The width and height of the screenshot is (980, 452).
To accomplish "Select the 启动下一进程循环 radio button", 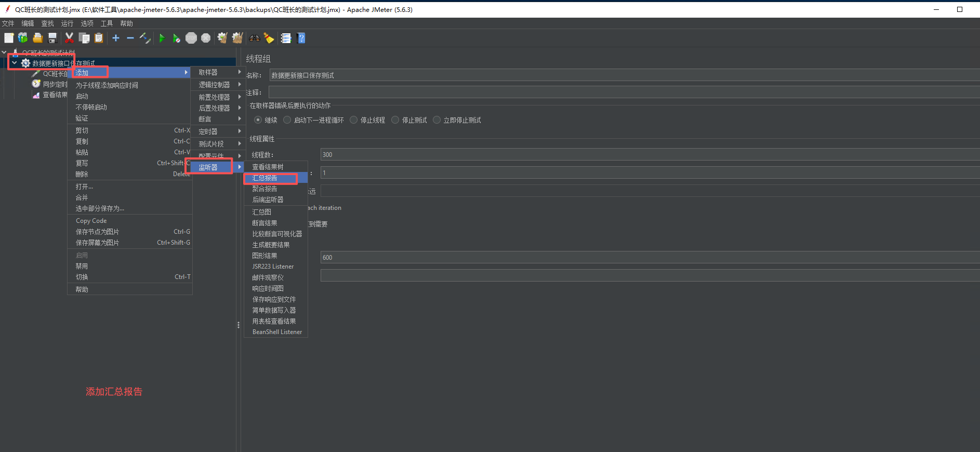I will click(287, 120).
